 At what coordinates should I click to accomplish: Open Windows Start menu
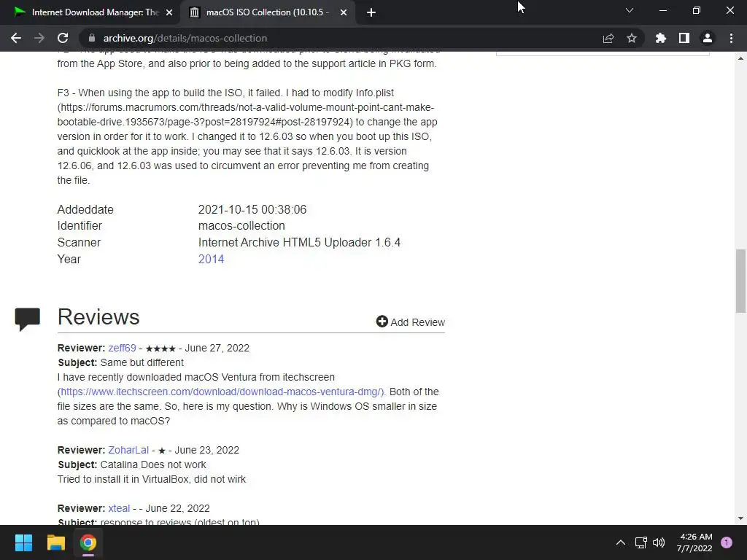[x=23, y=542]
